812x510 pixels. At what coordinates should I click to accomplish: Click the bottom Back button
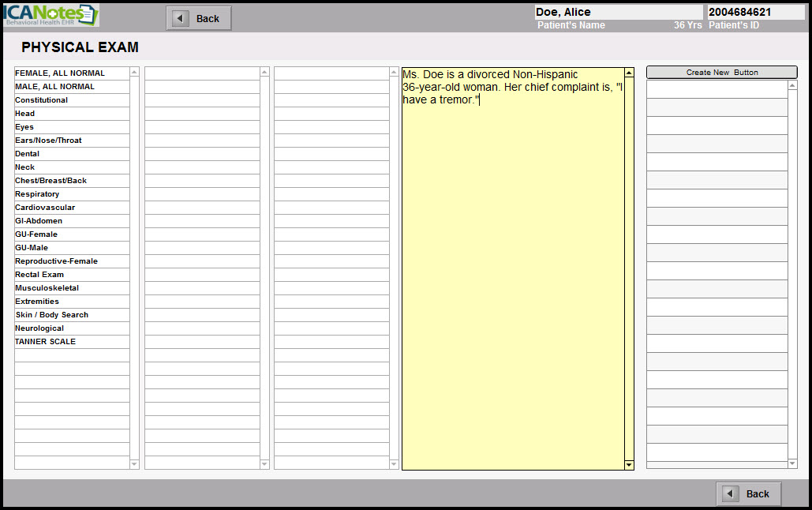748,493
